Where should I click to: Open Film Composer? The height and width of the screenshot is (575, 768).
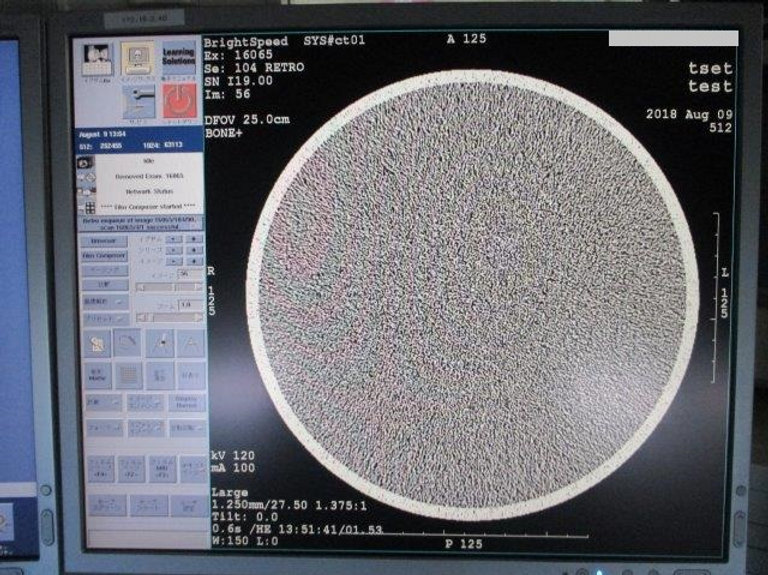tap(104, 256)
